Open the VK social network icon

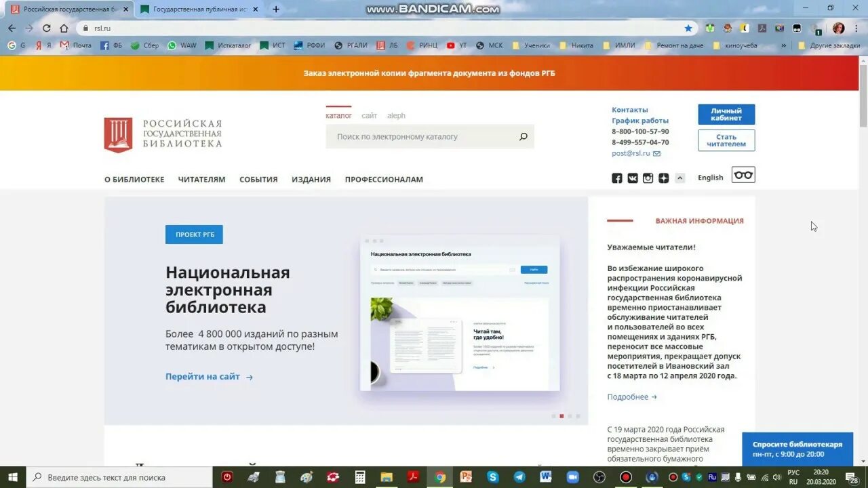(x=633, y=178)
